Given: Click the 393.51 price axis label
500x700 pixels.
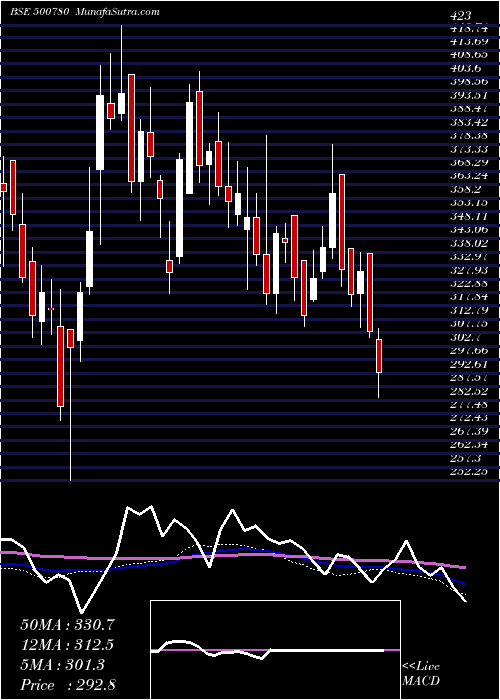Looking at the screenshot, I should (x=468, y=96).
